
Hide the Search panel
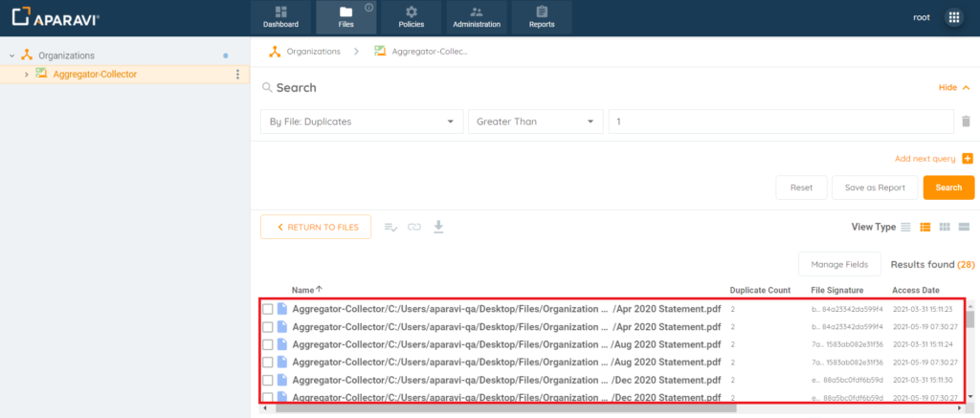[x=954, y=87]
